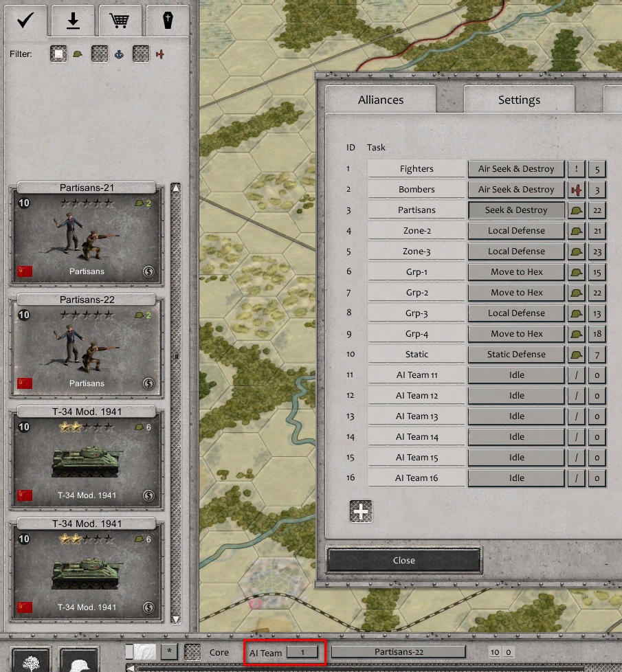Image resolution: width=622 pixels, height=672 pixels.
Task: Open the download-arrow reserve tab
Action: click(73, 20)
